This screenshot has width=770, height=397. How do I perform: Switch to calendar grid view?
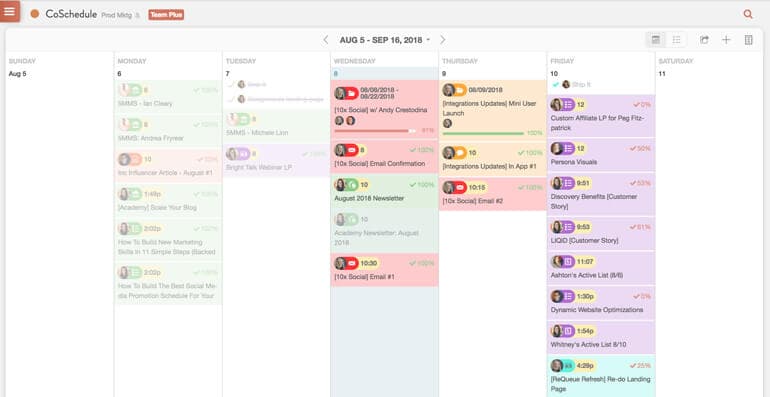[656, 40]
